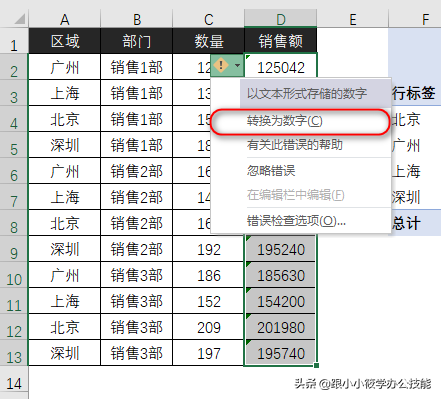Select quantity cell 209
This screenshot has height=399, width=441.
(209, 327)
